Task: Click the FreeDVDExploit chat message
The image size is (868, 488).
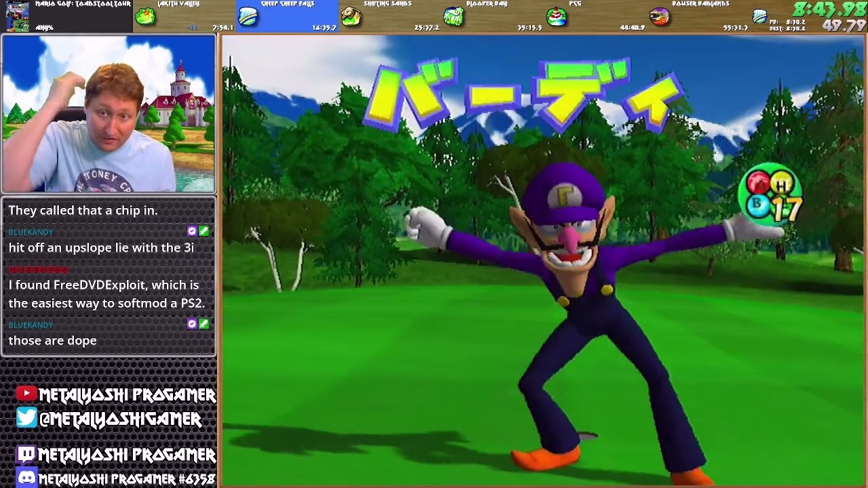Action: tap(106, 294)
